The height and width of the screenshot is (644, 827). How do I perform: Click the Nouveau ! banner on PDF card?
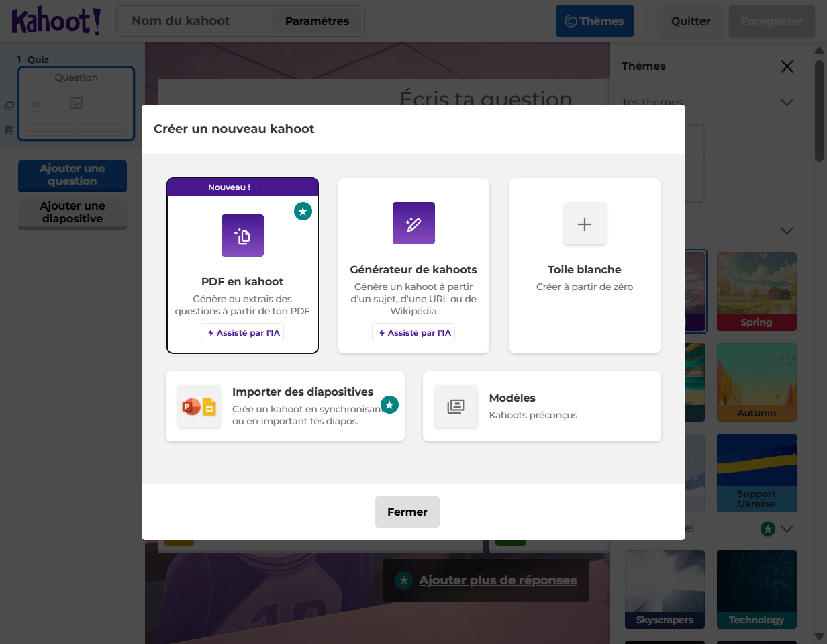tap(242, 187)
